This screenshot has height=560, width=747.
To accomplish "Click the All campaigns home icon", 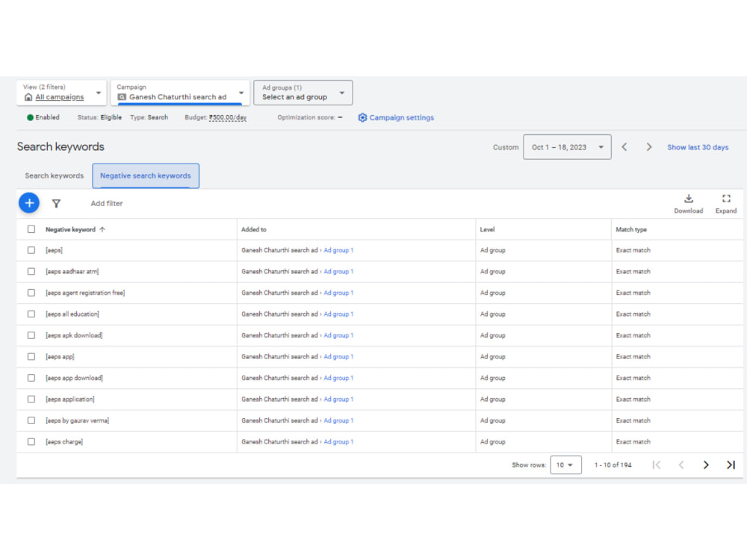I will 28,97.
